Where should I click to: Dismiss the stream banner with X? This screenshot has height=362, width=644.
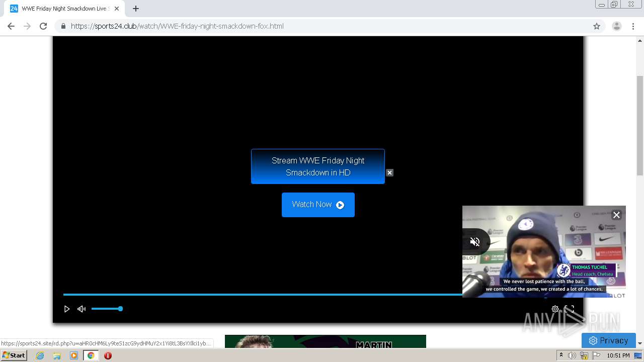[x=389, y=172]
